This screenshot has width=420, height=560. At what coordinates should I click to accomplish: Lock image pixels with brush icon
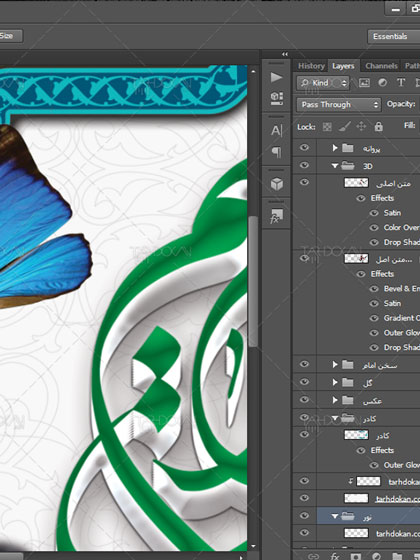[x=344, y=126]
